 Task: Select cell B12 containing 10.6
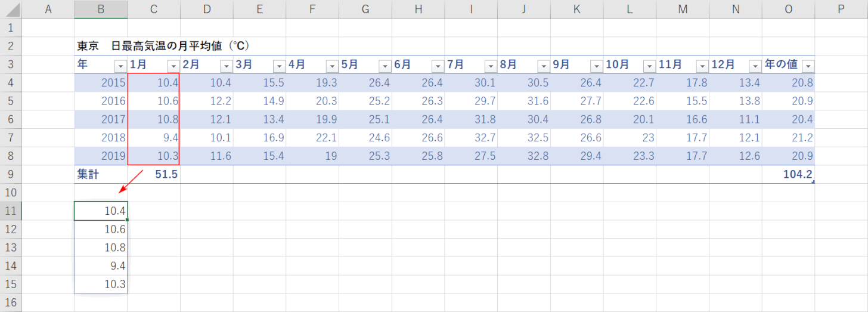(x=101, y=229)
